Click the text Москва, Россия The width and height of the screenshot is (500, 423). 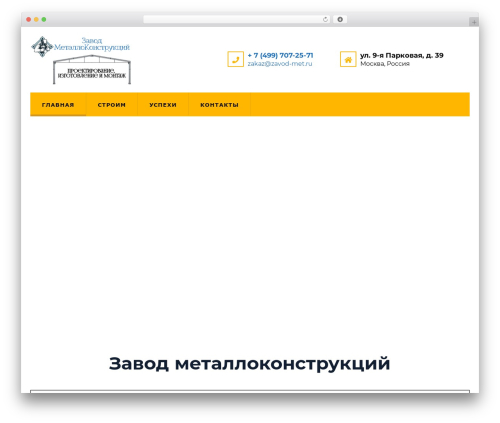(385, 64)
